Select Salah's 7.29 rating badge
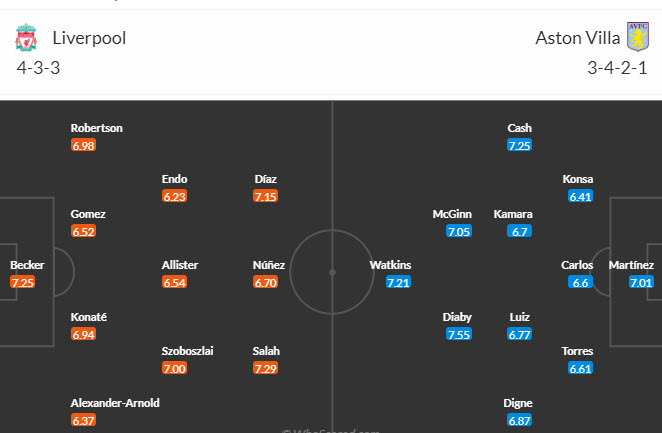The image size is (662, 433). pos(266,369)
